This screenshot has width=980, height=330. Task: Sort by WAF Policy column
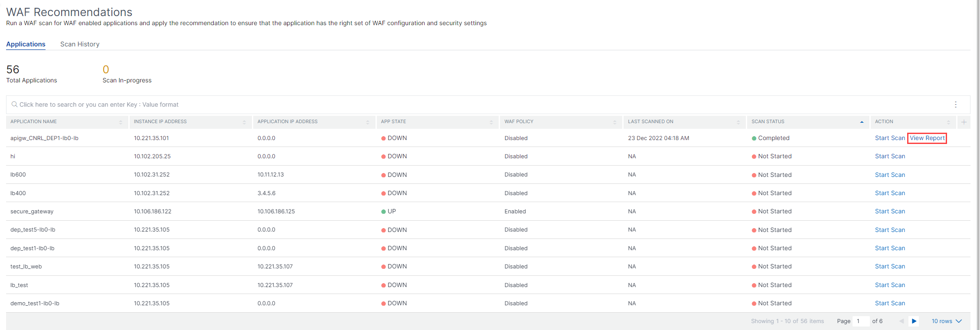coord(615,122)
